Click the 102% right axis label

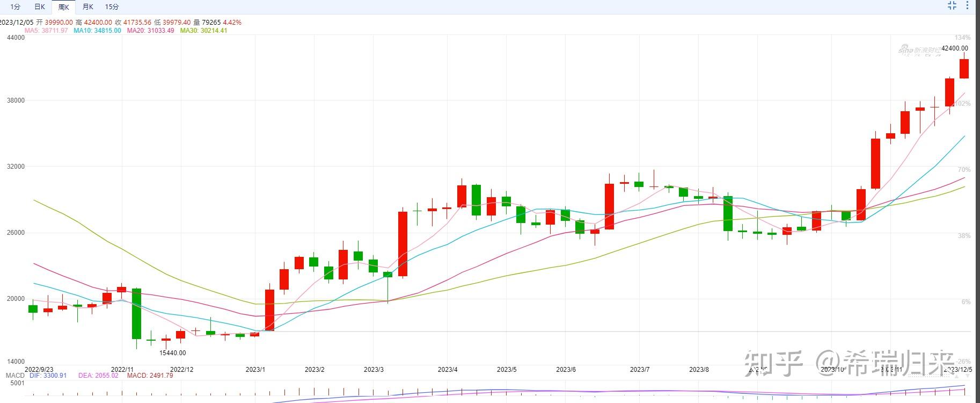[962, 104]
